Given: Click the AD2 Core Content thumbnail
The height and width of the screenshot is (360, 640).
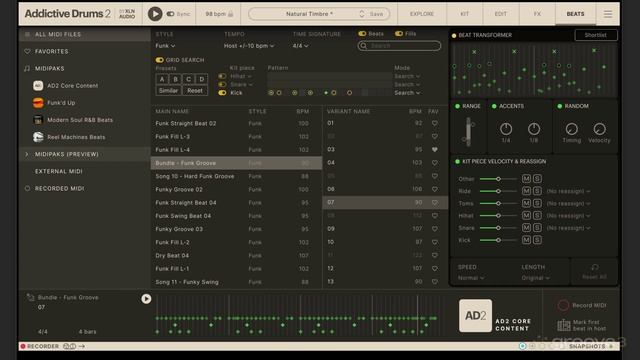Looking at the screenshot, I should (476, 316).
